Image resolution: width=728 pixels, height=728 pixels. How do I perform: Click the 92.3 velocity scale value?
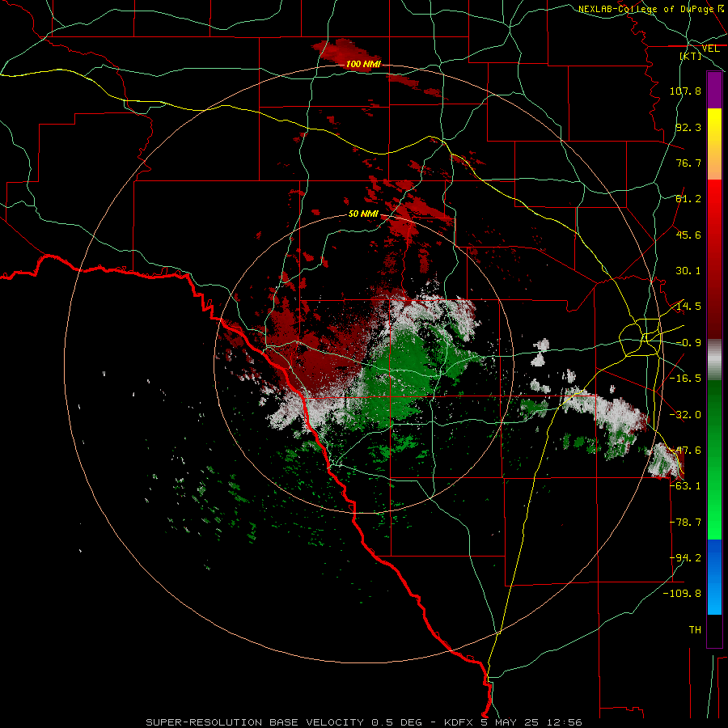click(x=688, y=127)
